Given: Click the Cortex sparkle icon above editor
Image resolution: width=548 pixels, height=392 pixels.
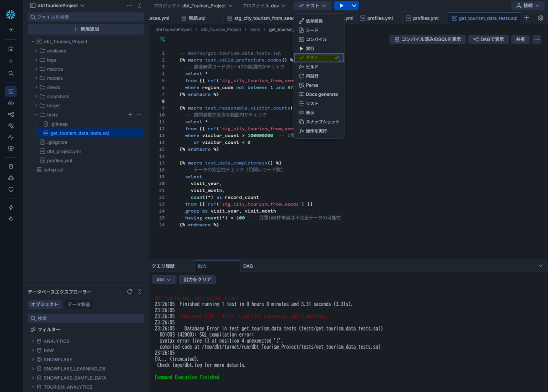Looking at the screenshot, I should [x=162, y=39].
